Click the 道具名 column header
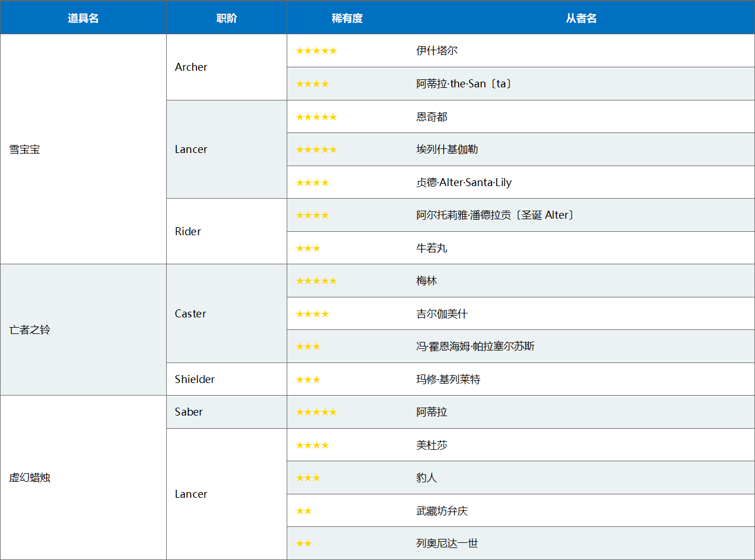This screenshot has width=755, height=560. pos(83,18)
